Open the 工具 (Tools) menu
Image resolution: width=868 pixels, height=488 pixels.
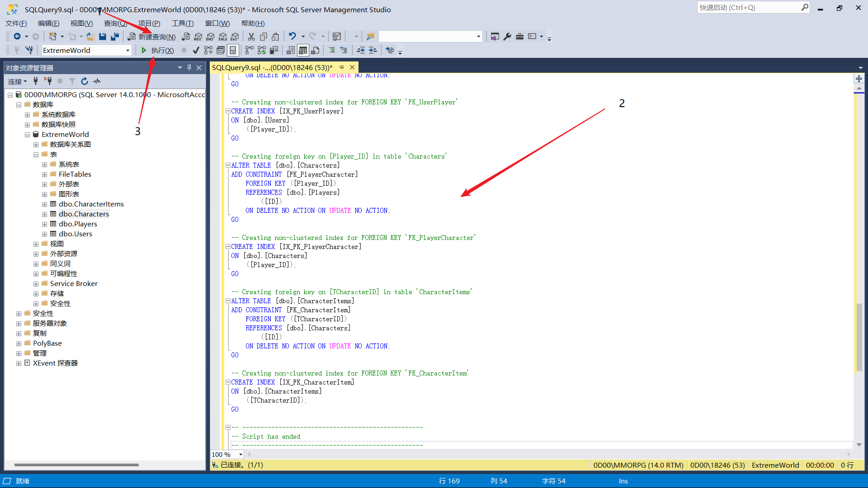pos(183,23)
